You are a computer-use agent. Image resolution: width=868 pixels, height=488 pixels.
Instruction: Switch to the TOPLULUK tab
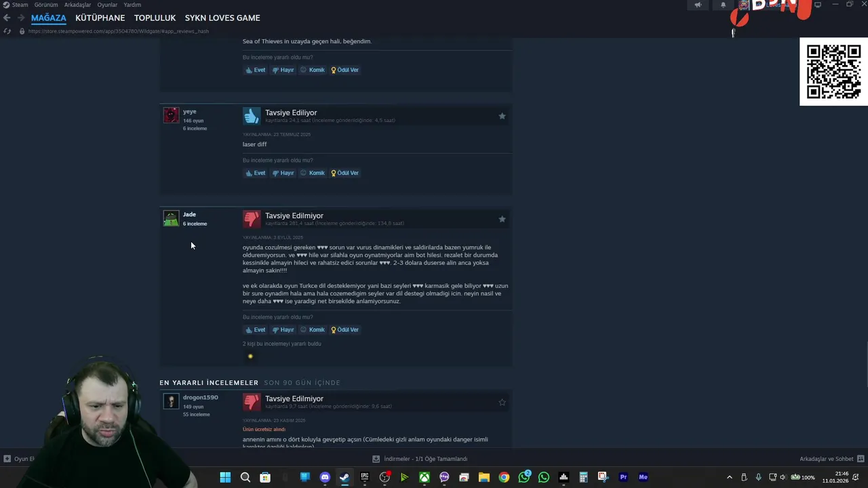pyautogui.click(x=155, y=18)
